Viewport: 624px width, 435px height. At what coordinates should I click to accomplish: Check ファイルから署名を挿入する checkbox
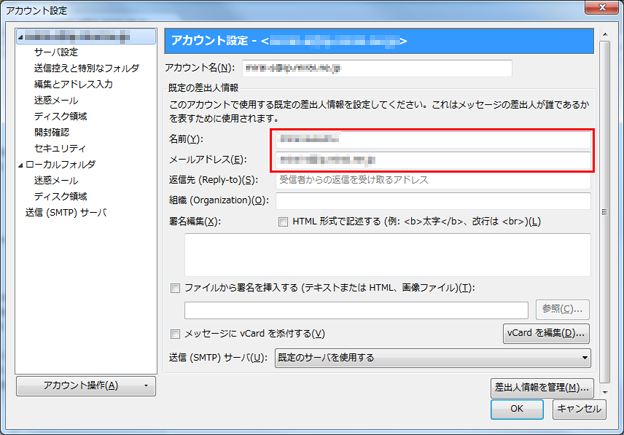pyautogui.click(x=175, y=288)
